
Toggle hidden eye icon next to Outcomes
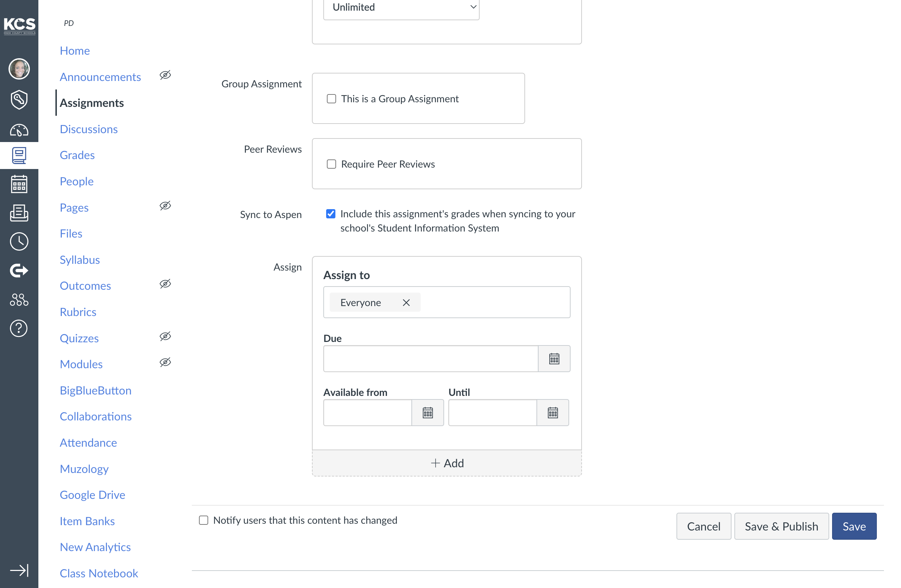pos(166,284)
